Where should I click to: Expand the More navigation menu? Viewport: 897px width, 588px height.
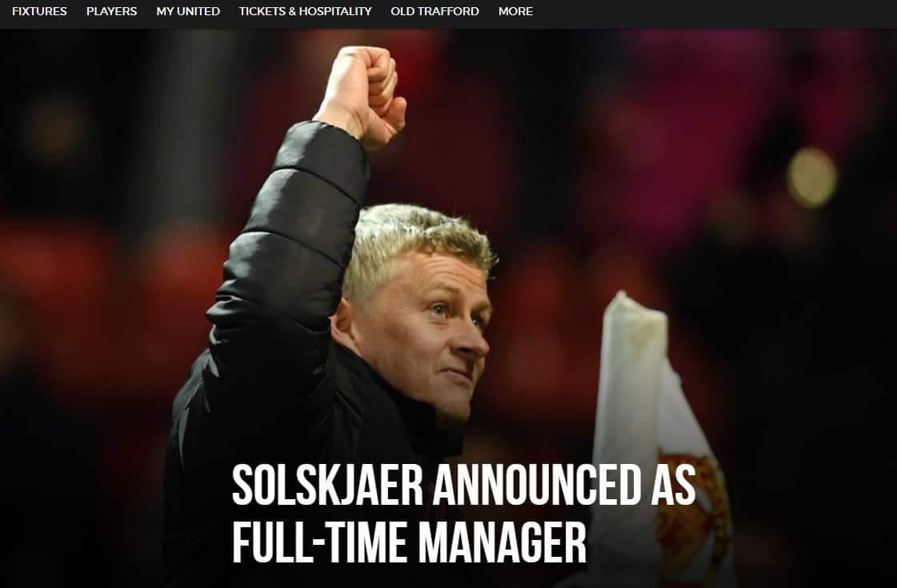click(x=515, y=11)
